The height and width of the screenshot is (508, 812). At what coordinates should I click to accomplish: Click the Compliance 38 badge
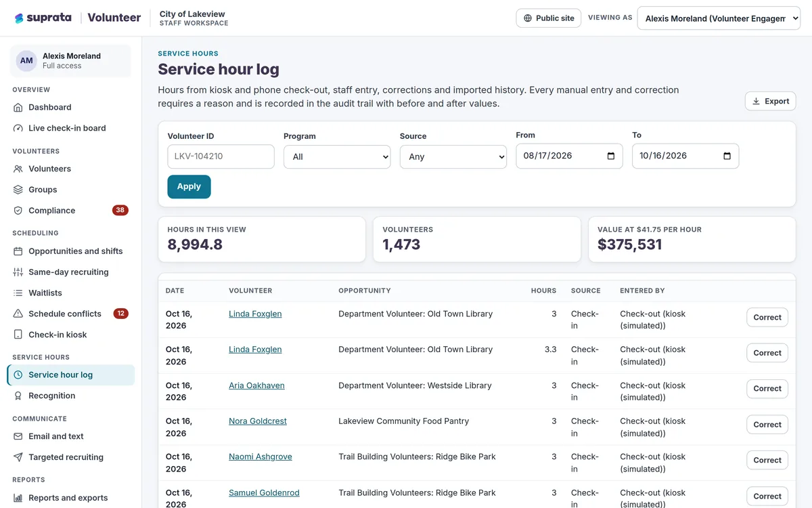[x=120, y=210]
